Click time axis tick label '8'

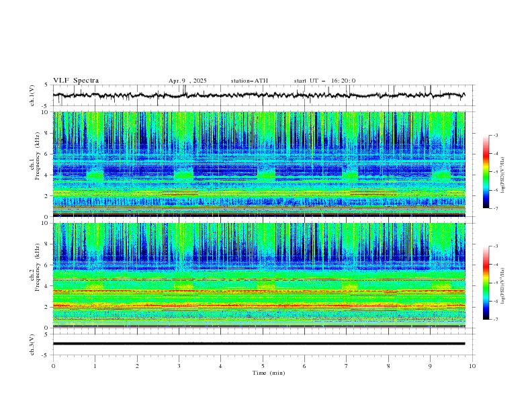pos(388,366)
